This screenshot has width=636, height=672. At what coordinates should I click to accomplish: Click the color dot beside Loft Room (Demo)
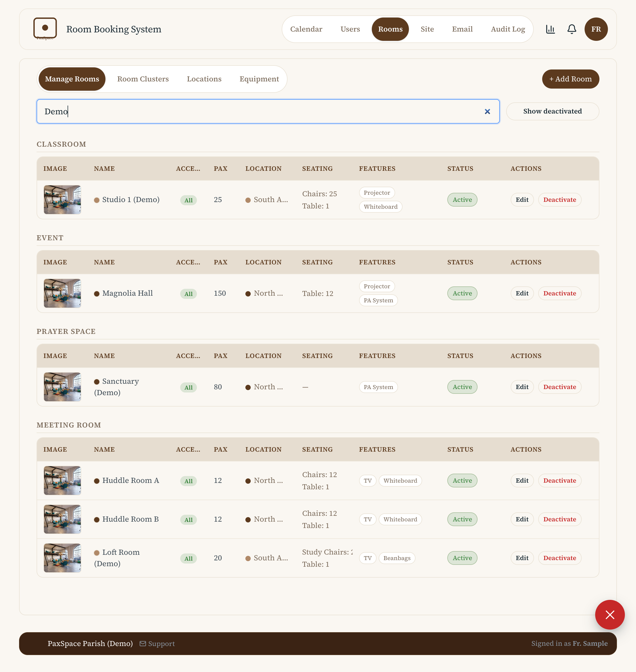coord(97,553)
